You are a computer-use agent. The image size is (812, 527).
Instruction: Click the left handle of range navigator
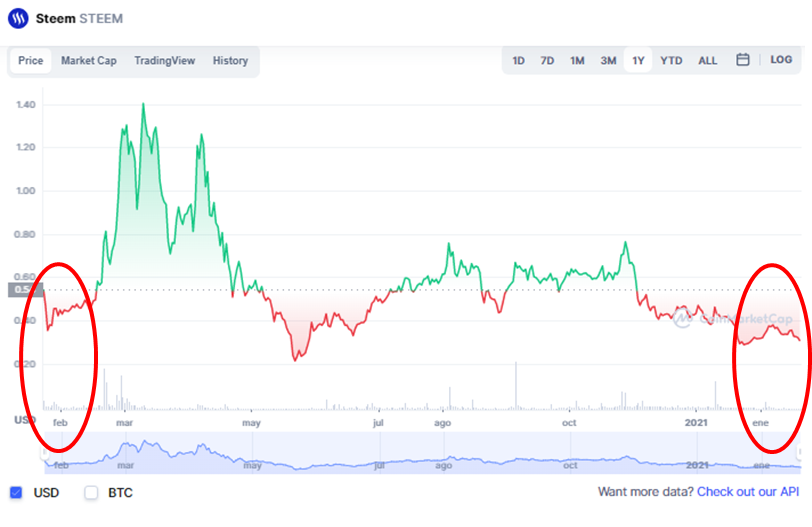(45, 453)
